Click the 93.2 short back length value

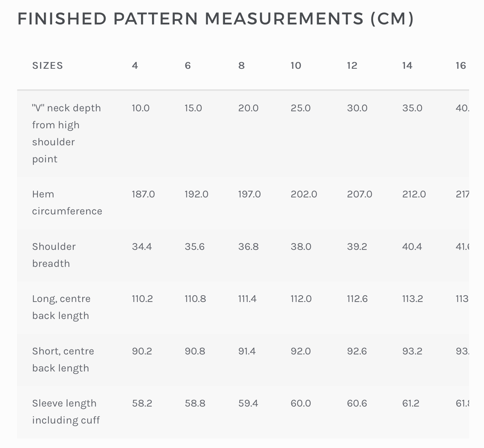[412, 351]
